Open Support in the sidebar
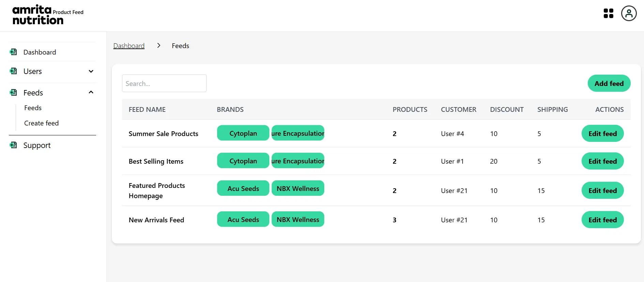The image size is (644, 282). tap(37, 145)
